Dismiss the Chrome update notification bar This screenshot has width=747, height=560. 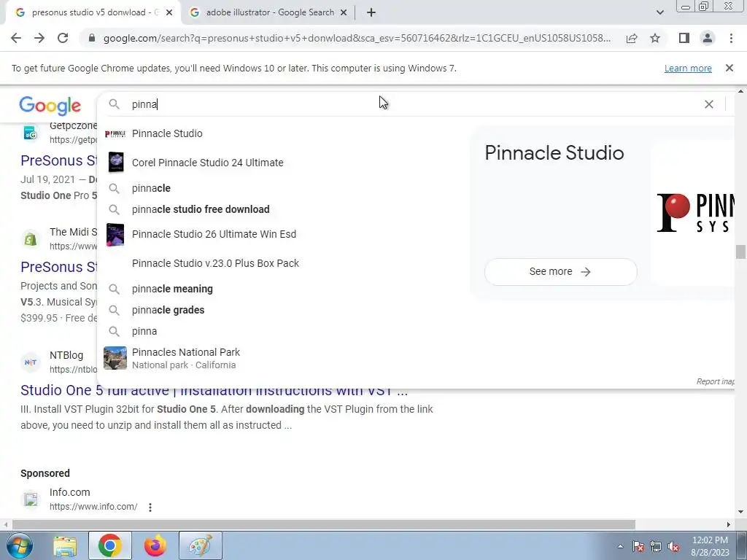729,68
